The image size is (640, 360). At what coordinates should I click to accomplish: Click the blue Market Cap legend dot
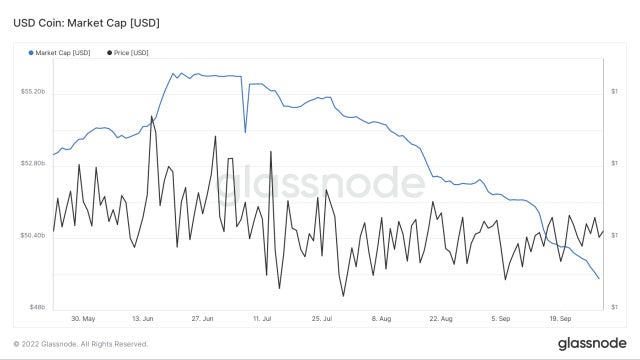click(31, 53)
